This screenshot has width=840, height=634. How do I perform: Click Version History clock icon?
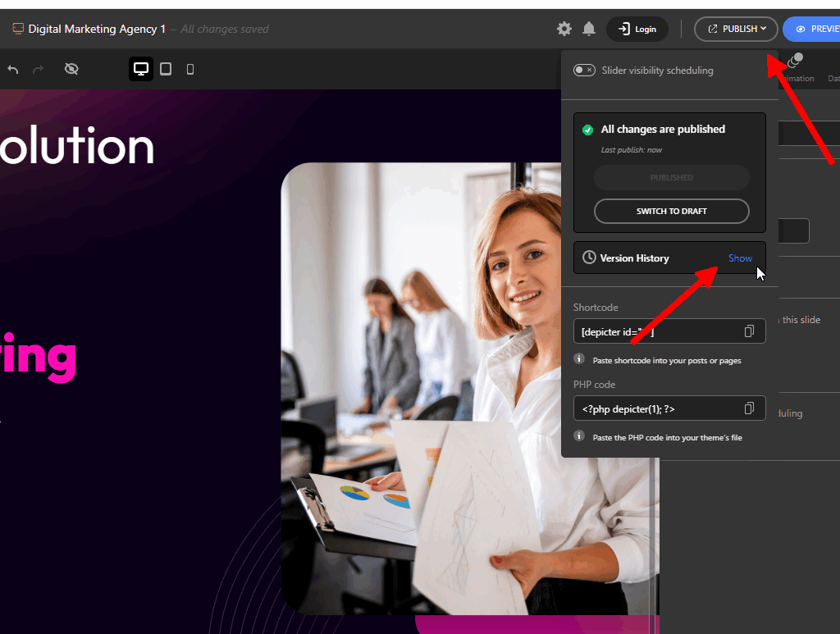click(589, 258)
